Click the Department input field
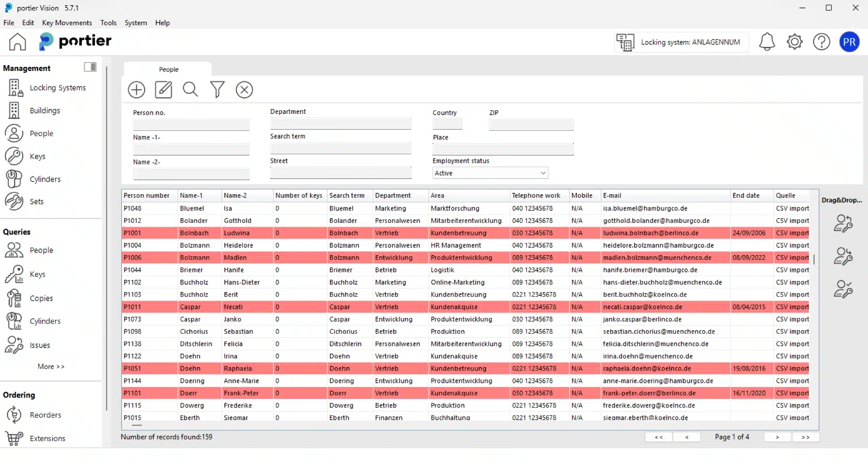The image size is (868, 464). (x=341, y=123)
